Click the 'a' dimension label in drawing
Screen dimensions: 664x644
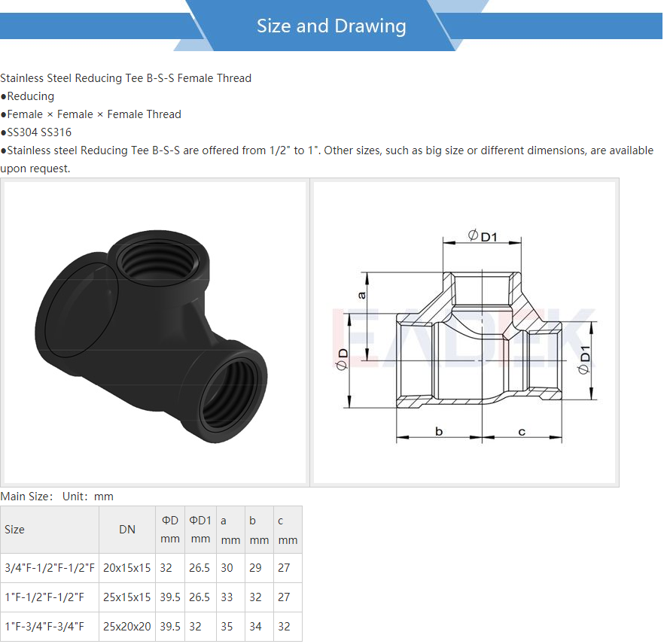(361, 295)
